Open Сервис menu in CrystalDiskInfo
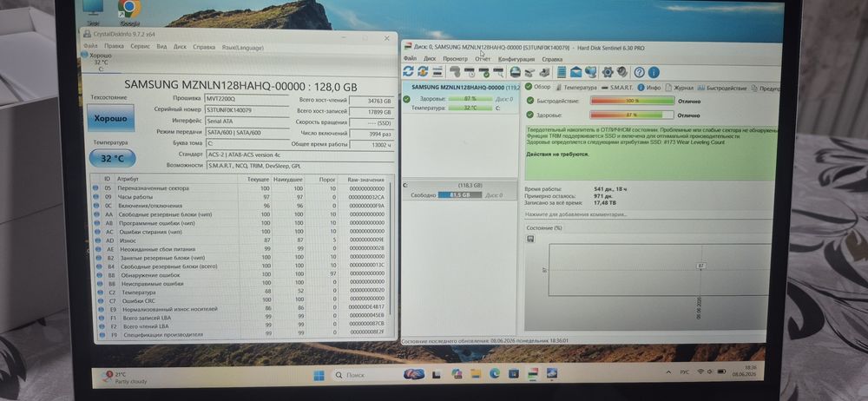This screenshot has width=868, height=401. (141, 47)
